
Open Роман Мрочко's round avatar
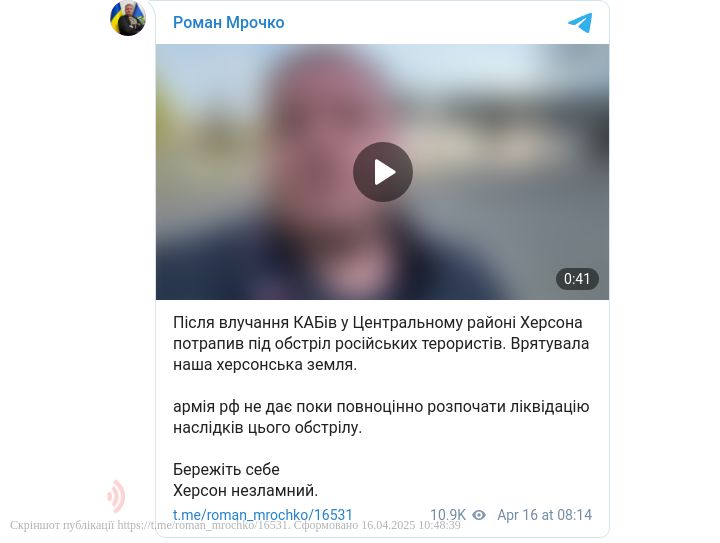[x=128, y=18]
